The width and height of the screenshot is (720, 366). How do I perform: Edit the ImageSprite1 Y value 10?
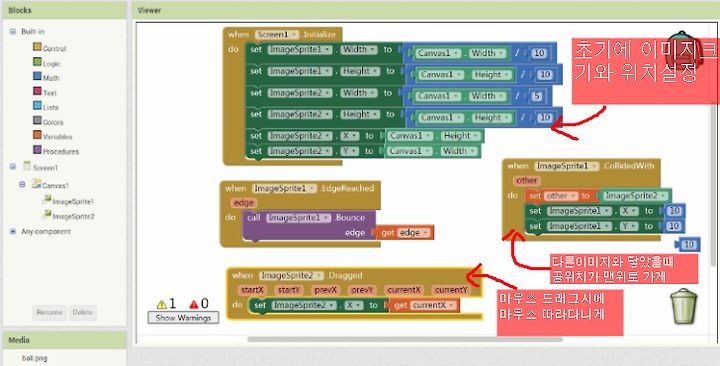[x=674, y=226]
